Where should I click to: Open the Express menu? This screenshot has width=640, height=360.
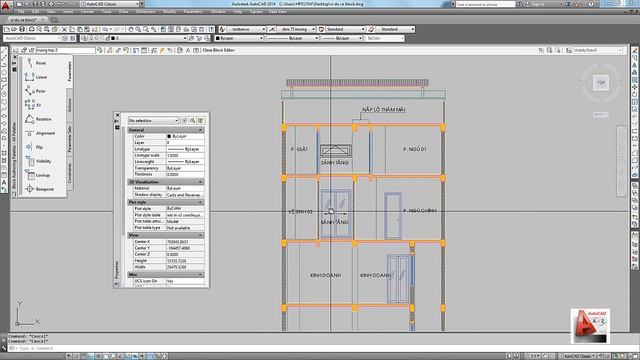point(256,12)
